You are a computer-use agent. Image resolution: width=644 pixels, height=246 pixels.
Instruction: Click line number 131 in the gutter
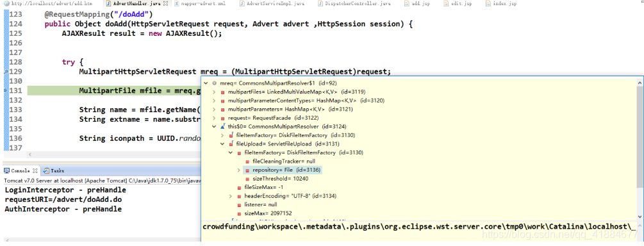15,91
